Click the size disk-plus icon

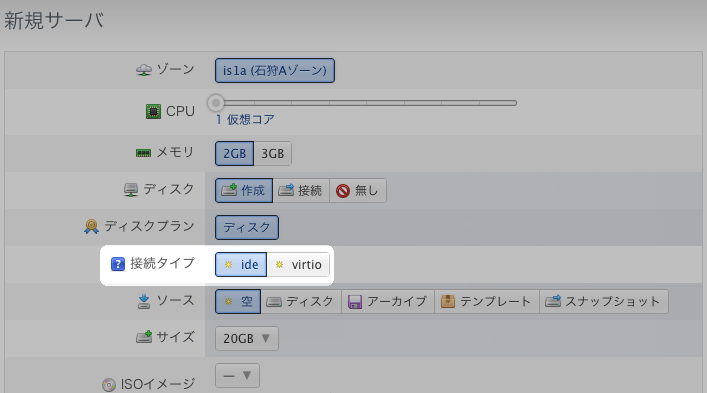144,337
